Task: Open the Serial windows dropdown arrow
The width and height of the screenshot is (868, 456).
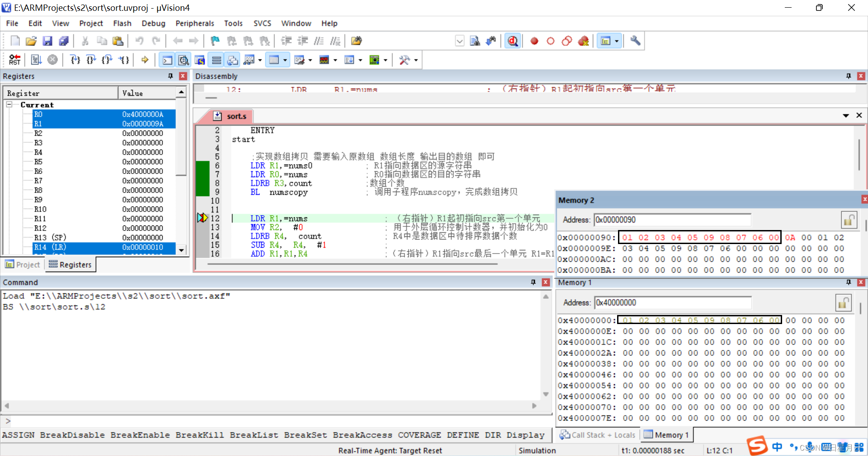Action: [x=310, y=60]
